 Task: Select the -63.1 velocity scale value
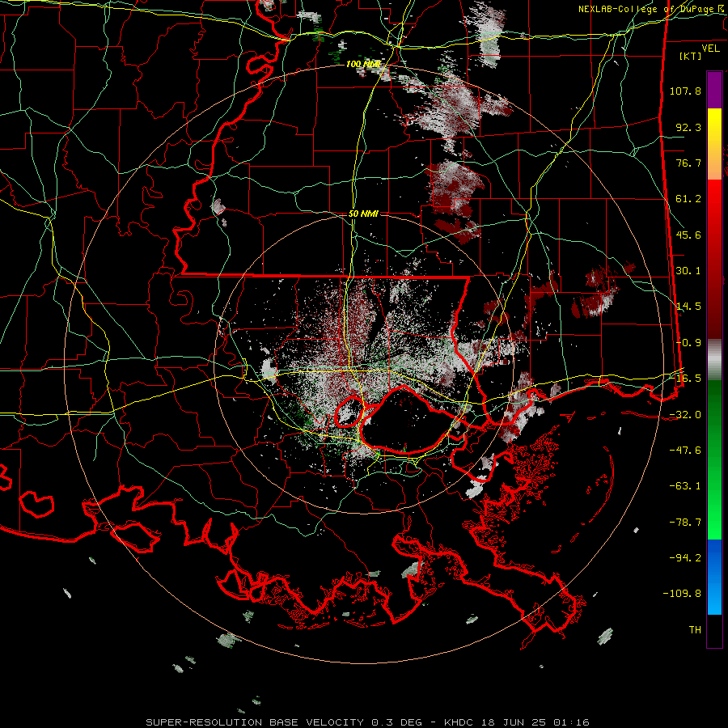pos(685,486)
